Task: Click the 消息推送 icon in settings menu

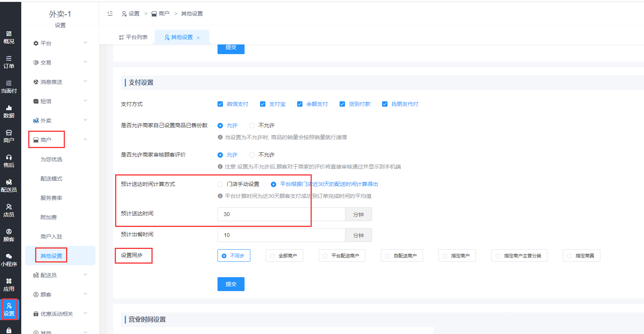Action: [36, 82]
